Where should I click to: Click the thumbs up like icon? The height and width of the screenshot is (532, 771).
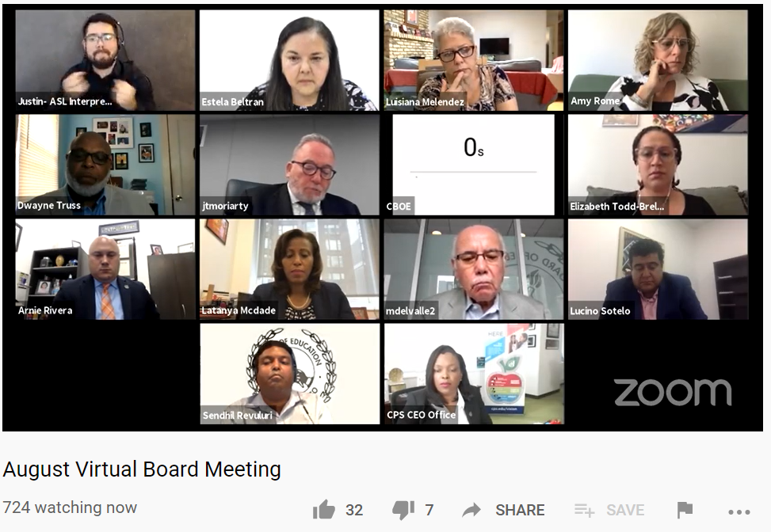[x=323, y=510]
